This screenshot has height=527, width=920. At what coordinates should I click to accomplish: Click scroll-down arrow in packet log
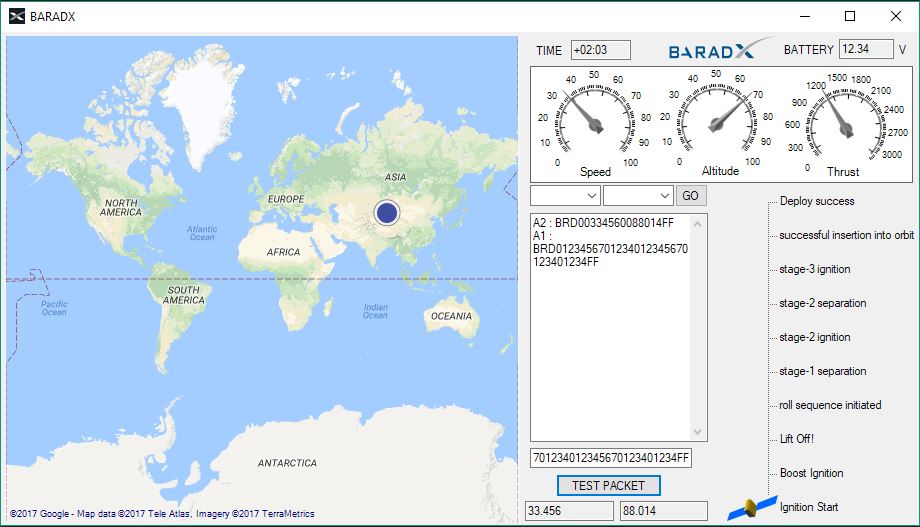tap(699, 432)
